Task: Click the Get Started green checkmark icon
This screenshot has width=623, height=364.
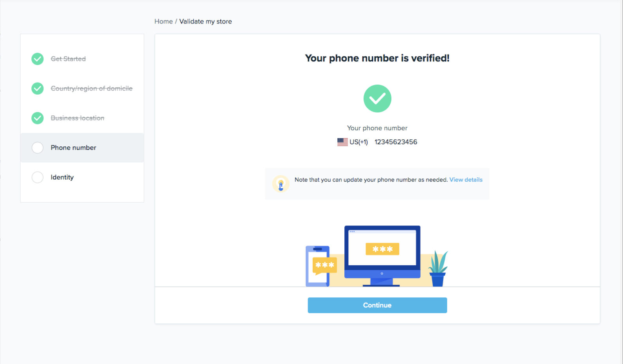Action: pos(38,59)
